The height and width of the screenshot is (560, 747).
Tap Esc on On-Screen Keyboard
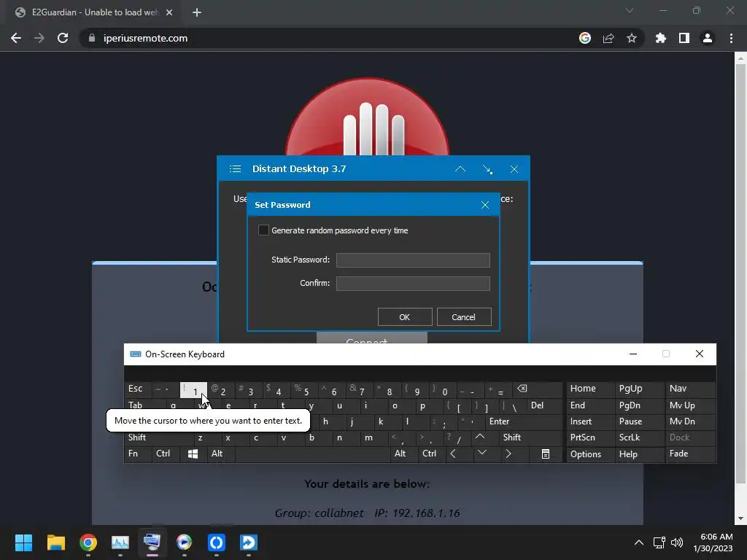tap(138, 389)
